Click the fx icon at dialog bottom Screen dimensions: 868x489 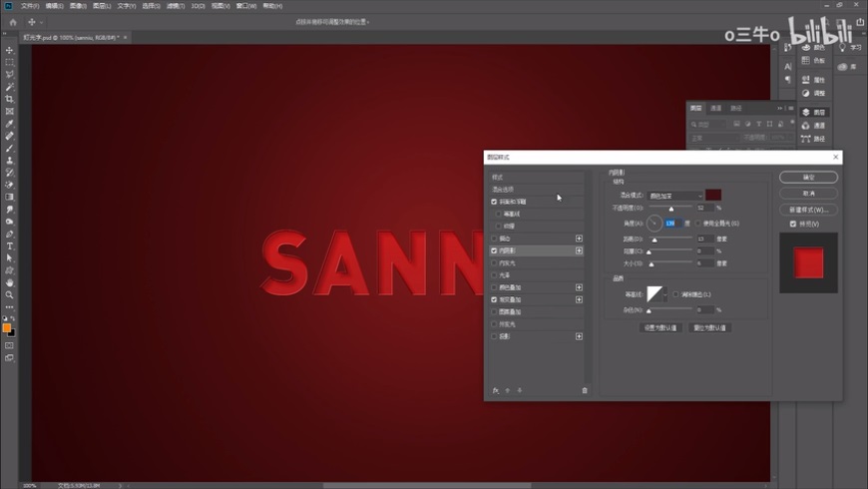tap(496, 390)
